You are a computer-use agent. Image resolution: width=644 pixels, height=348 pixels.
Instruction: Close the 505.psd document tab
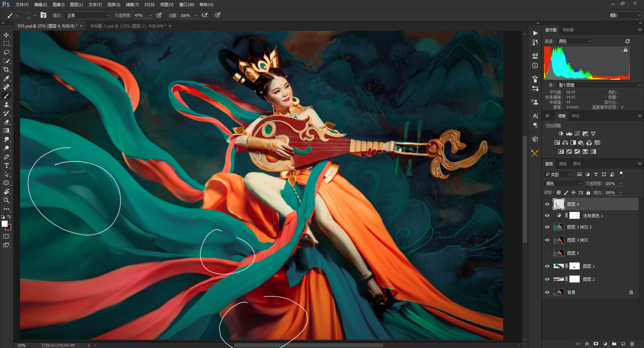click(81, 26)
